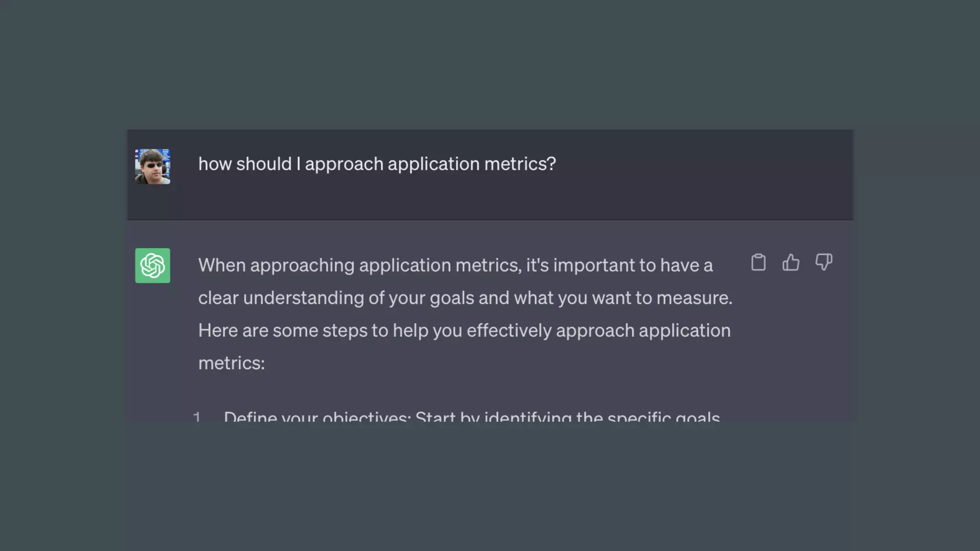Click the word "effectively" in the response

(x=509, y=331)
